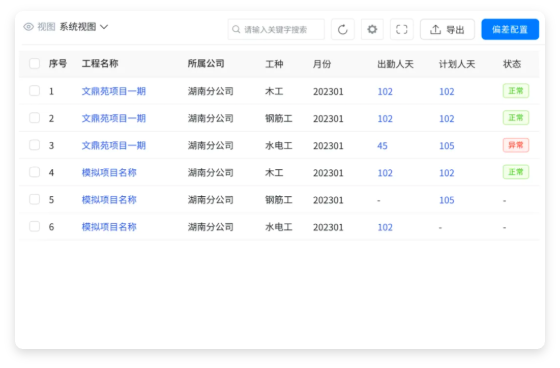560x368 pixels.
Task: Click the 工程名称 column header
Action: tap(100, 64)
